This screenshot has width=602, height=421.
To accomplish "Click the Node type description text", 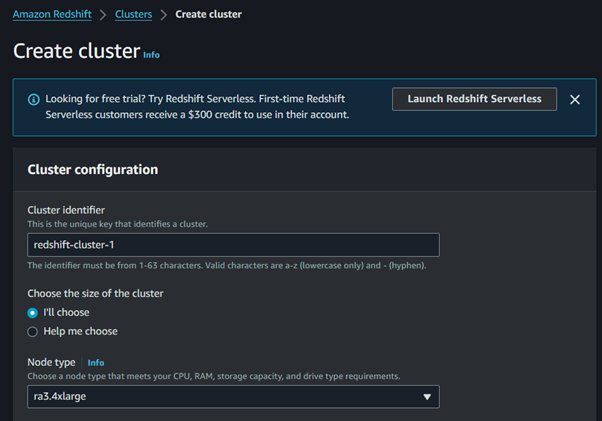I will click(x=213, y=376).
